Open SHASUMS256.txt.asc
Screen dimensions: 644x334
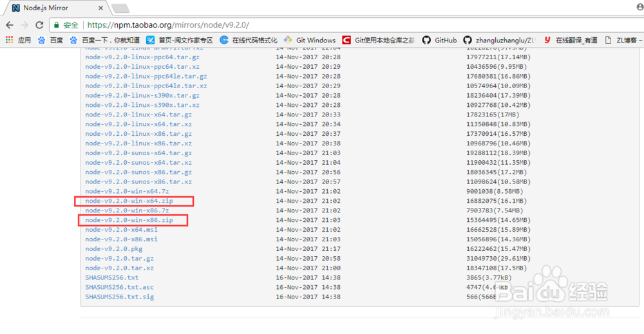click(x=120, y=287)
